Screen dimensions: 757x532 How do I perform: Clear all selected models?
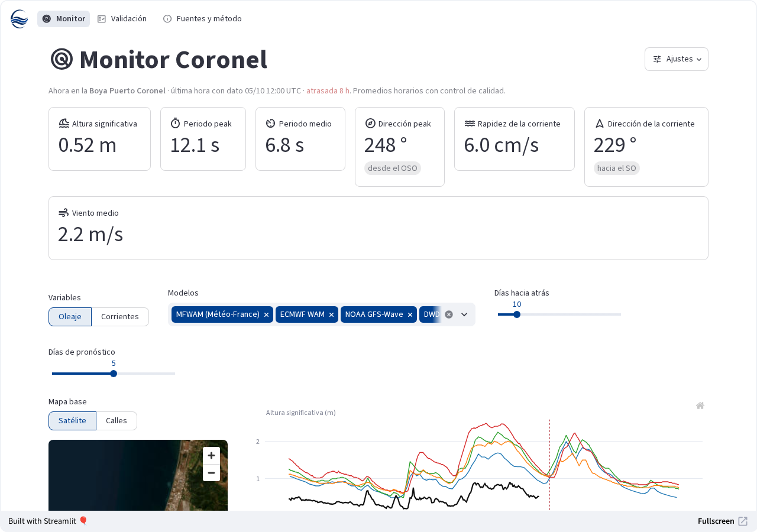click(x=449, y=314)
